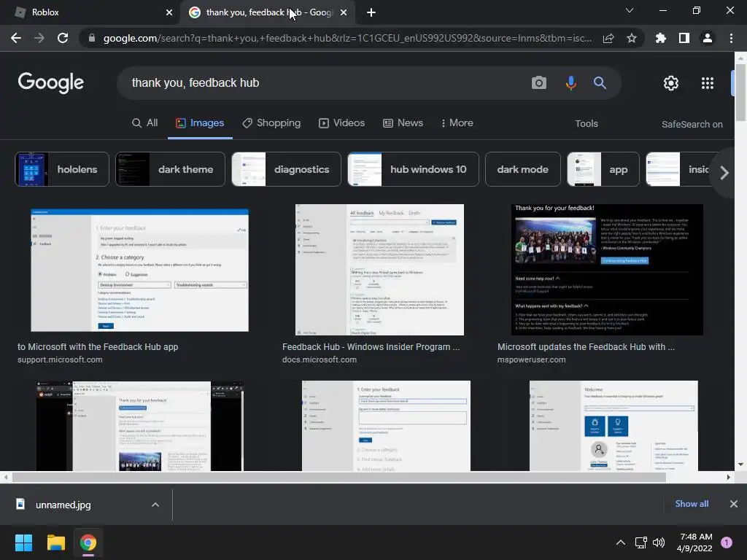Show all downloads
The height and width of the screenshot is (560, 747).
(692, 504)
